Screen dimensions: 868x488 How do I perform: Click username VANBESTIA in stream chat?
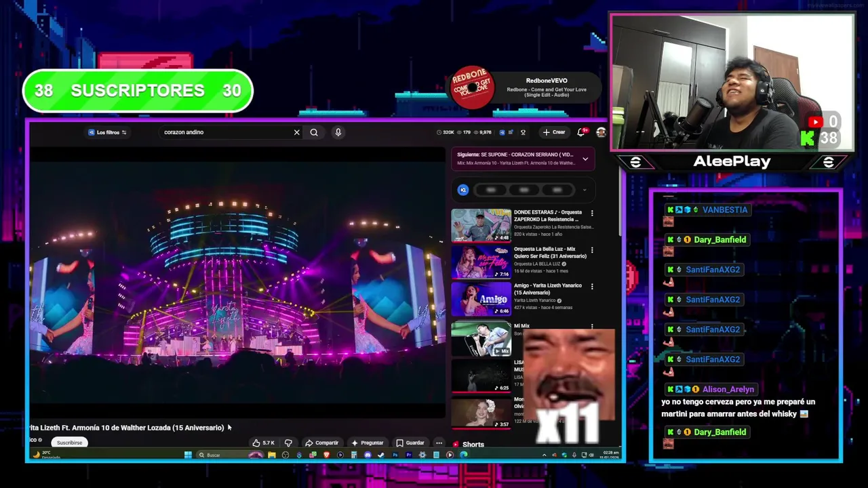coord(724,210)
